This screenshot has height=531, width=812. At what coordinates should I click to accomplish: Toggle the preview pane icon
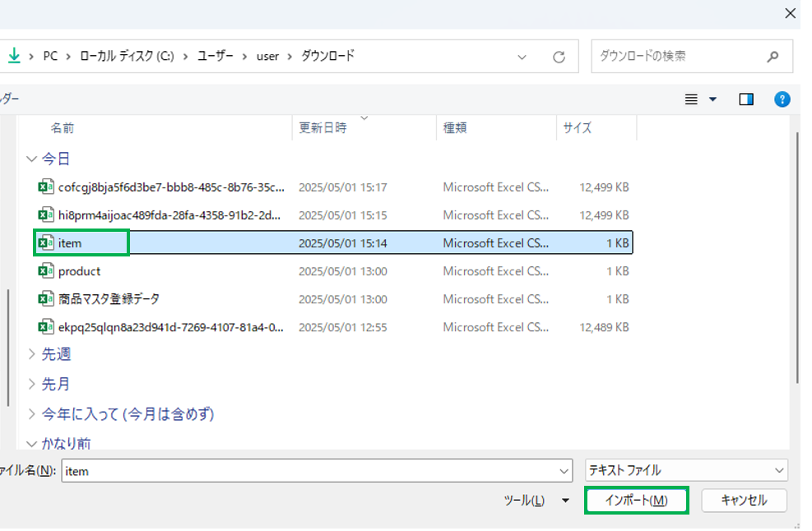tap(745, 99)
